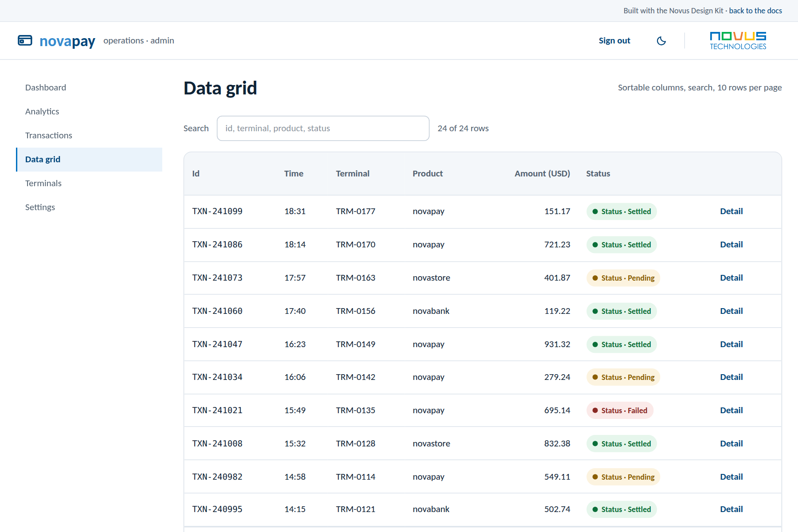Screen dimensions: 798x532
Task: Click the amount 502.74
Action: tap(557, 509)
